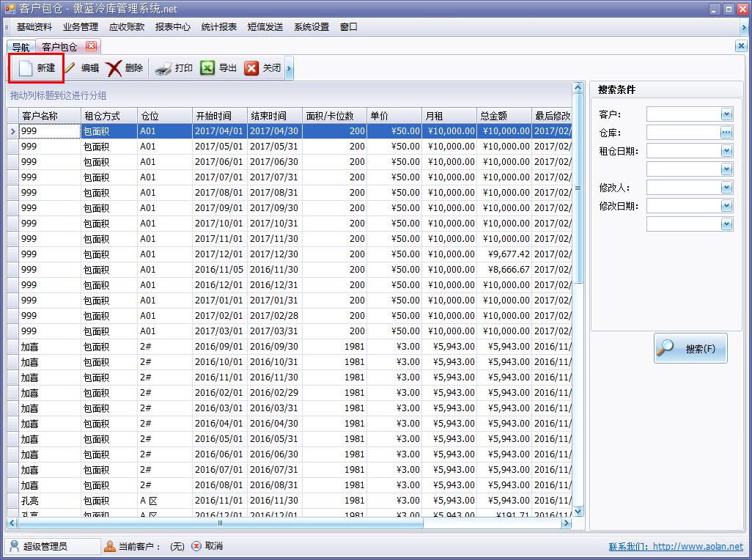This screenshot has height=560, width=752.
Task: Click the 取消 cancel icon in status bar
Action: [x=196, y=546]
